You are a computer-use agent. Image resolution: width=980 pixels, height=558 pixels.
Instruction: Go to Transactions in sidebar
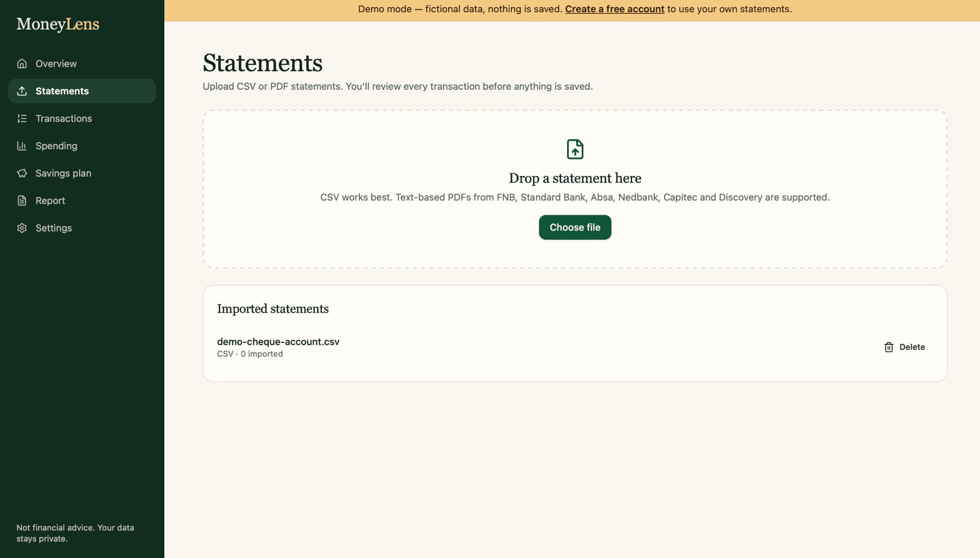click(82, 119)
